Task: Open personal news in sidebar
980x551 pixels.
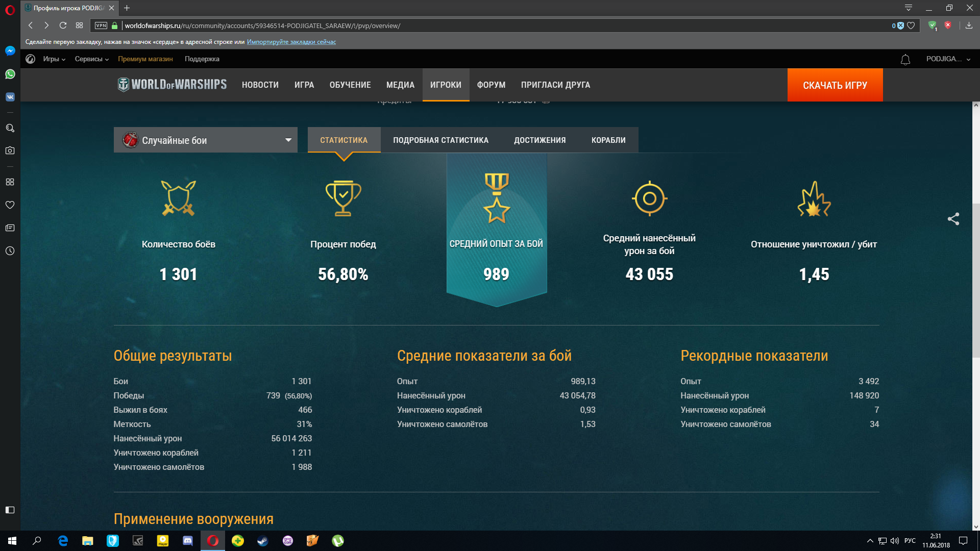Action: [x=10, y=228]
